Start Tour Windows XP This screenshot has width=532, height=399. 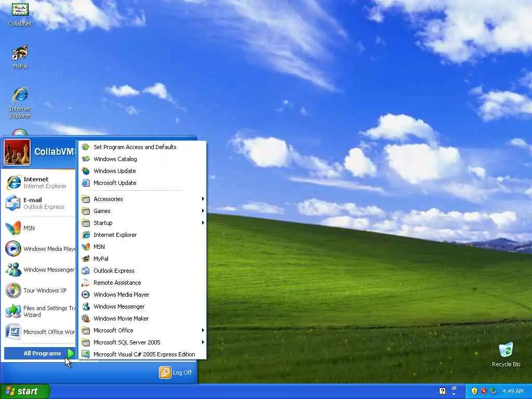(x=39, y=290)
